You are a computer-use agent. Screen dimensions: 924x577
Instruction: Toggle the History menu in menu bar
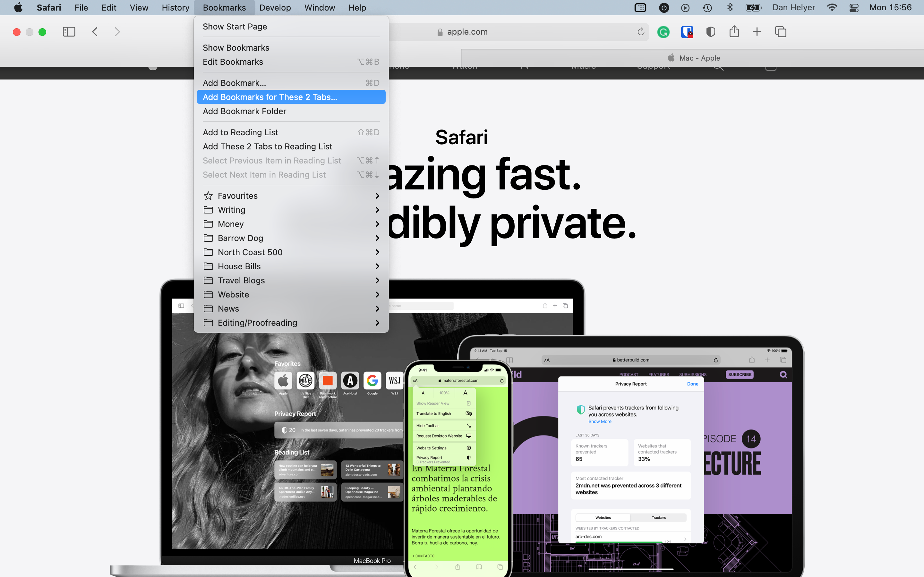point(174,7)
